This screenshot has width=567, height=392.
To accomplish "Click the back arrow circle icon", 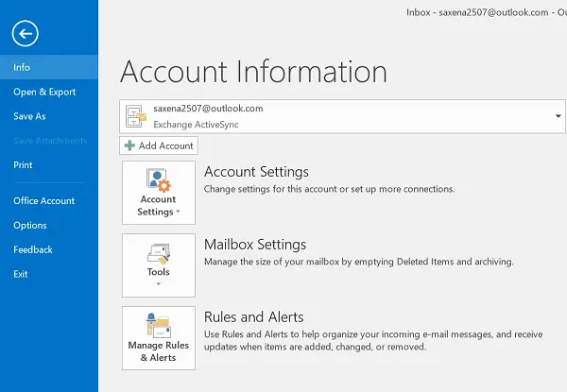I will pos(25,34).
